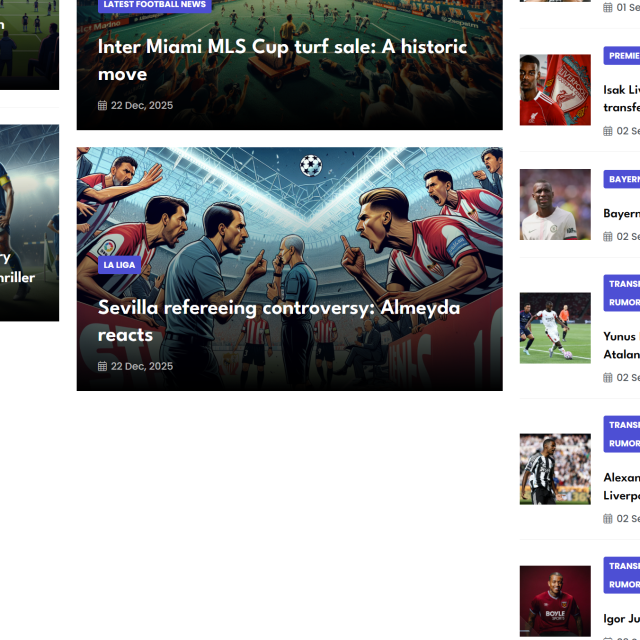The width and height of the screenshot is (640, 640).
Task: Click calendar icon under Sevilla refereeing headline
Action: click(102, 367)
